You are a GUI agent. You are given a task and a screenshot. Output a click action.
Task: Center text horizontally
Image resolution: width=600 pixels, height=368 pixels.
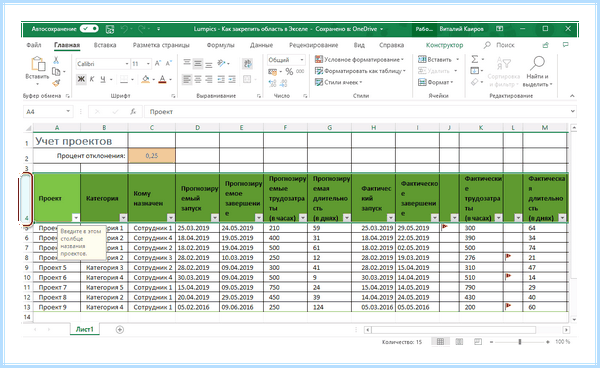point(198,79)
